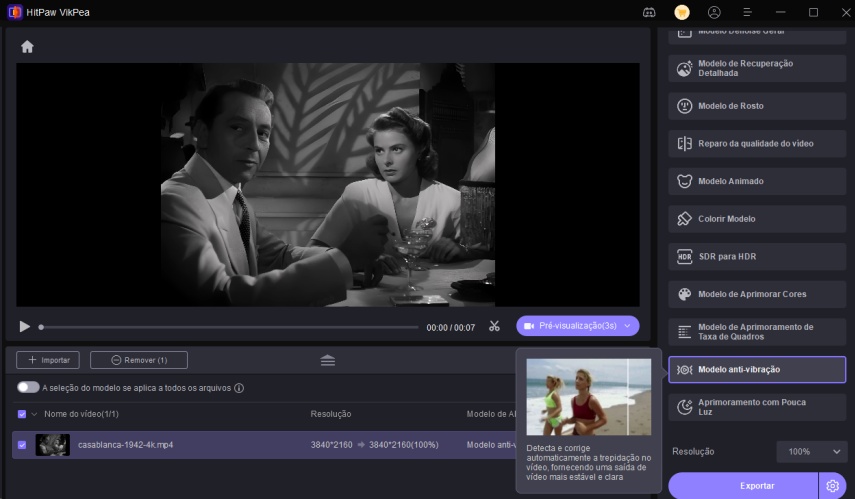Click the Modelo de Aprimorar Cores label
The image size is (855, 499).
(x=752, y=294)
